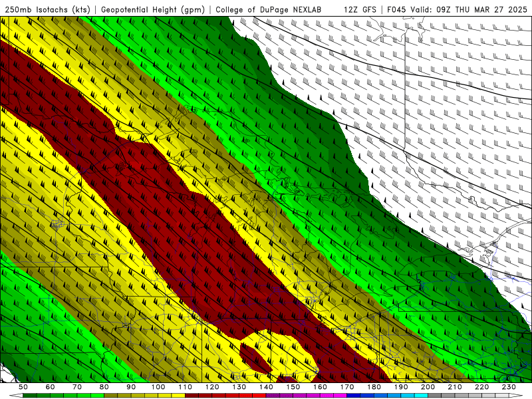Image resolution: width=532 pixels, height=399 pixels.
Task: Click the 'Geopotential Height (gpm)' title text
Action: coord(153,9)
